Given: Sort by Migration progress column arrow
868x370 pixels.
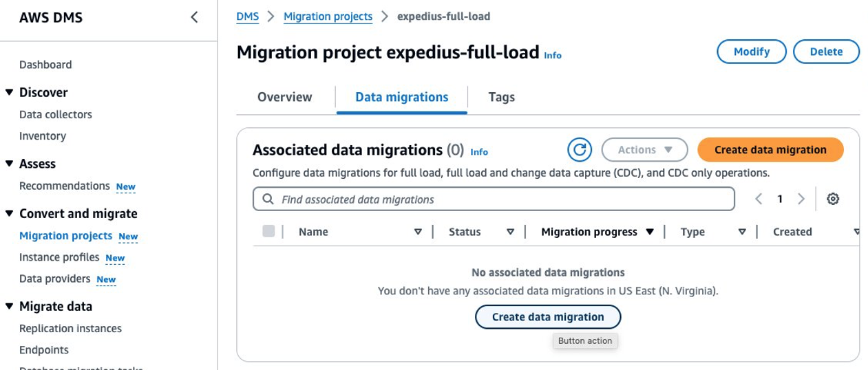Looking at the screenshot, I should point(650,232).
